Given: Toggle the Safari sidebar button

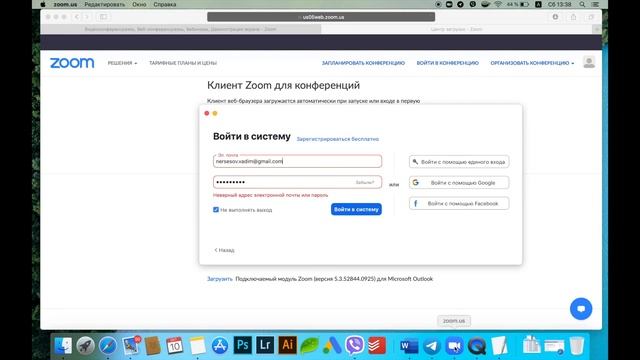Looking at the screenshot, I should click(103, 17).
